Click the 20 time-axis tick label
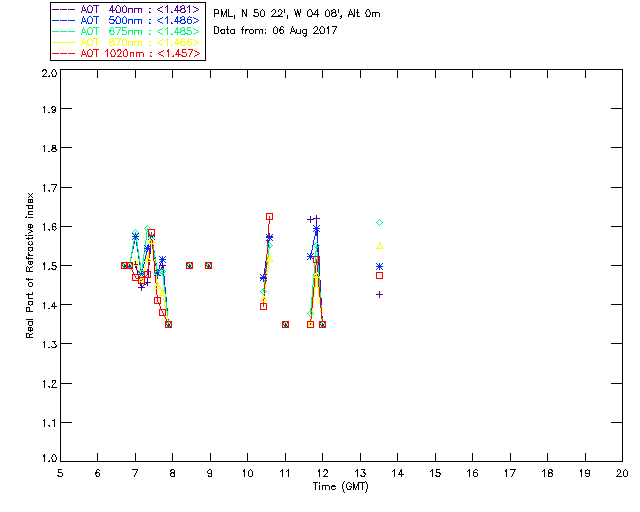Viewport: 640px width, 512px height. coord(622,473)
